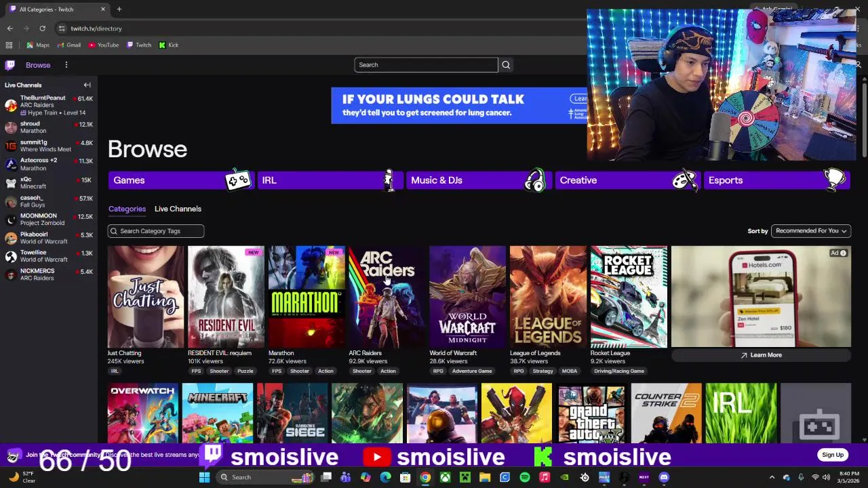868x488 pixels.
Task: Click the Games controller category banner
Action: click(180, 180)
